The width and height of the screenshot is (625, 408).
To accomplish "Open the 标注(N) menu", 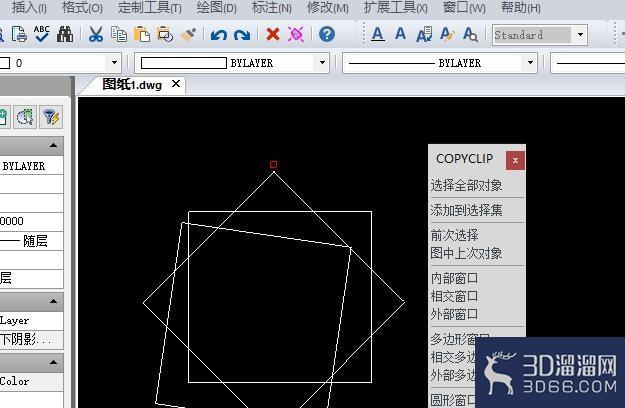I will pyautogui.click(x=271, y=8).
